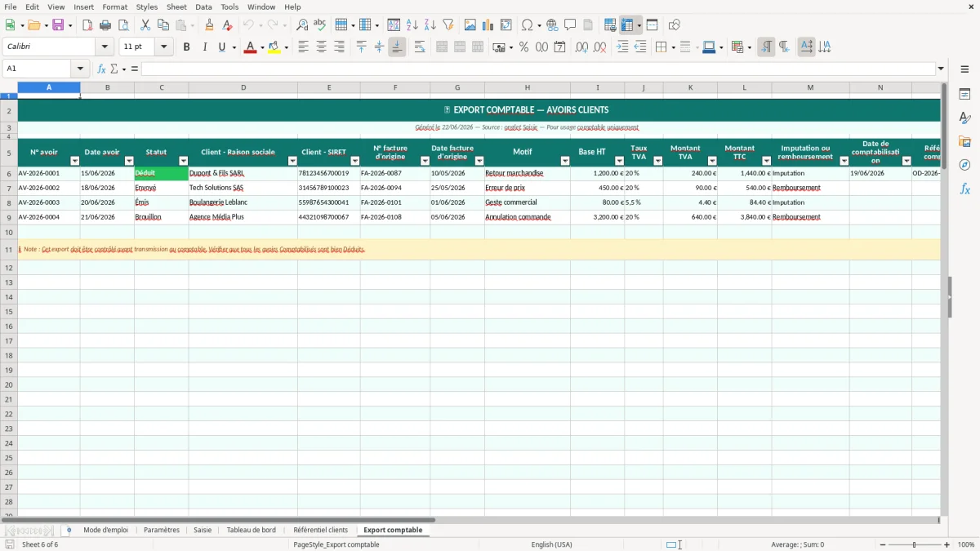The height and width of the screenshot is (551, 980).
Task: Open Borders dropdown arrow
Action: coord(673,47)
